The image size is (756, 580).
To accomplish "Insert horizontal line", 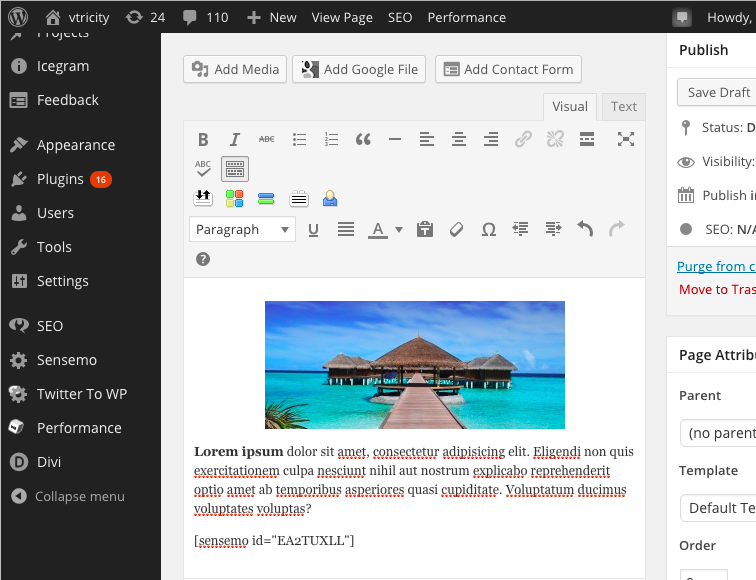I will point(395,140).
